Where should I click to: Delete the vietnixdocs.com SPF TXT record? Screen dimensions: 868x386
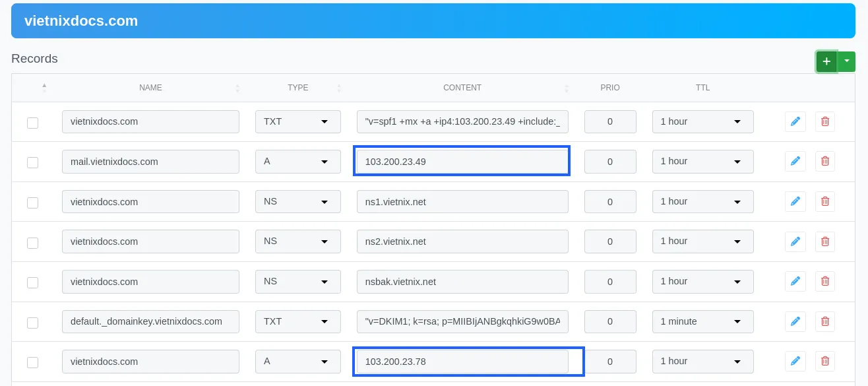pos(824,121)
